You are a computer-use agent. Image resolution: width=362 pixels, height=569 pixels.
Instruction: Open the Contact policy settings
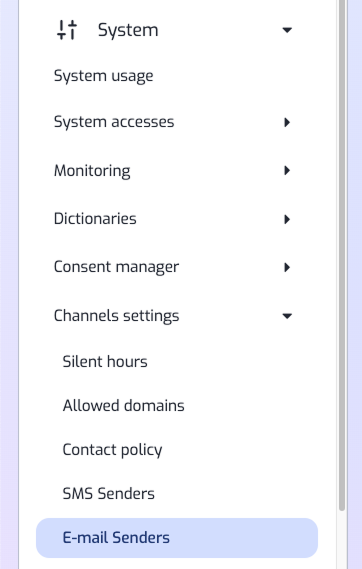[112, 450]
